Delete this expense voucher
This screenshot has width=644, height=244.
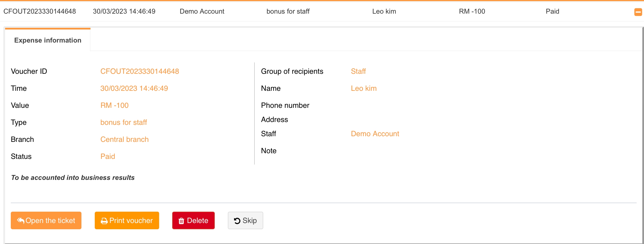[x=193, y=220]
